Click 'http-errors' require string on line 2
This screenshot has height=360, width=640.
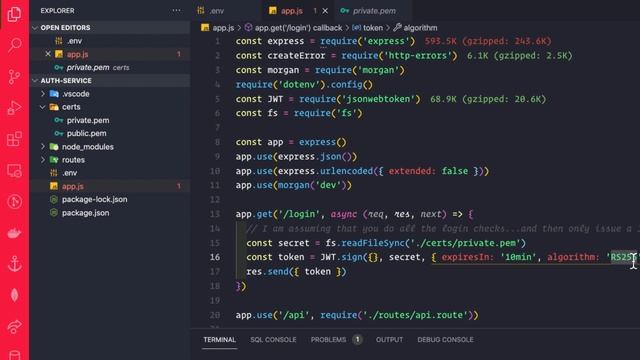pyautogui.click(x=418, y=56)
